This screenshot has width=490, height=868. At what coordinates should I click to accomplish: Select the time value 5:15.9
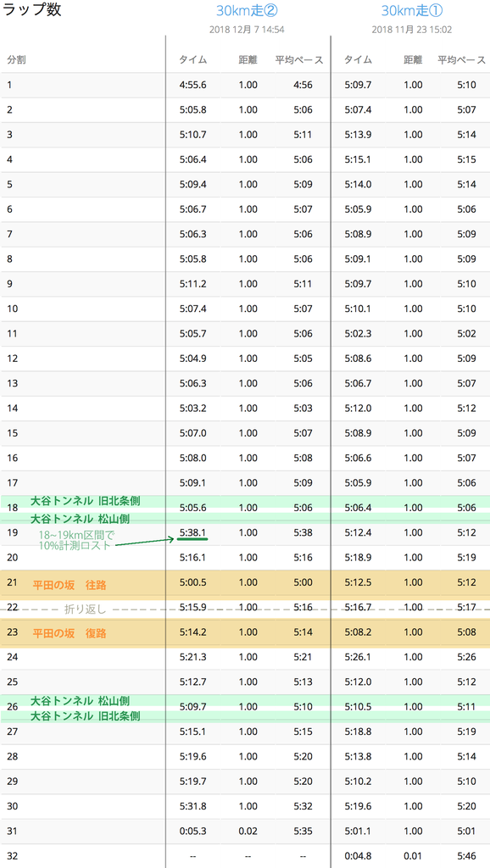click(x=193, y=608)
